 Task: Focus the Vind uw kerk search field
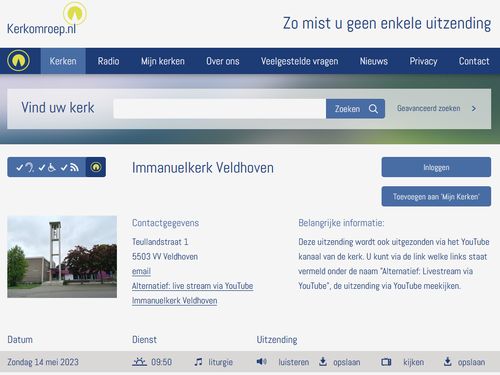click(x=220, y=109)
